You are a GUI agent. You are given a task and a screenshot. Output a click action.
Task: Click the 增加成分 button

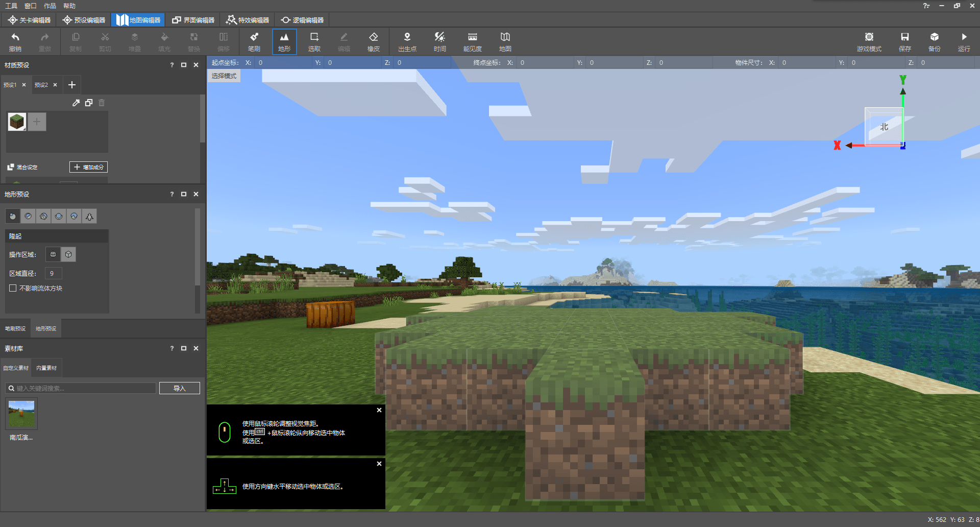88,167
